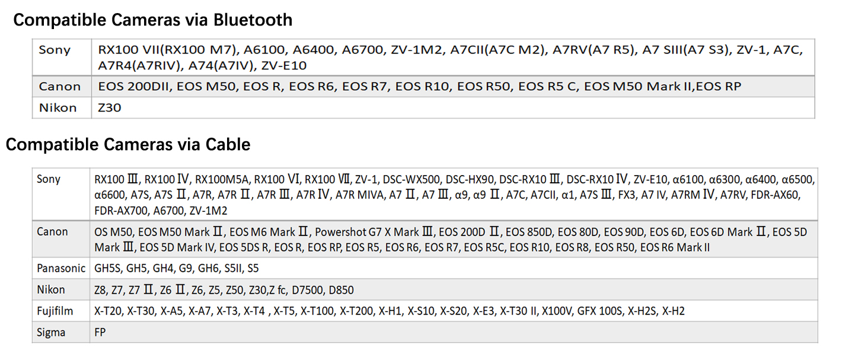Click the Z30 cell in the Bluetooth table

point(110,108)
